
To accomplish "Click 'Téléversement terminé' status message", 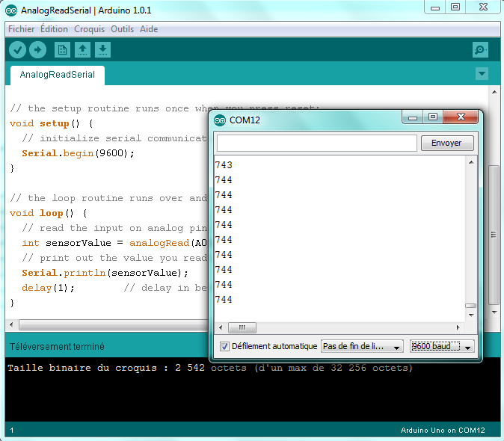I will [x=57, y=347].
